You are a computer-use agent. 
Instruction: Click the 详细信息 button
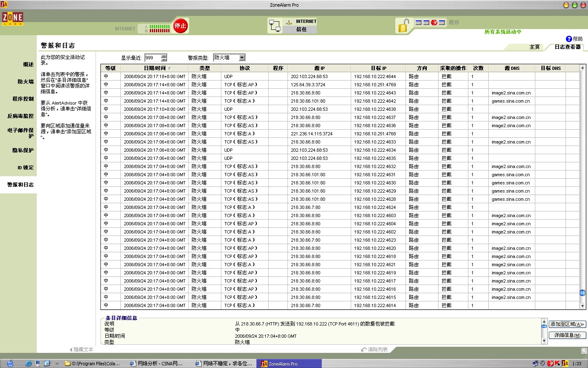coord(567,335)
